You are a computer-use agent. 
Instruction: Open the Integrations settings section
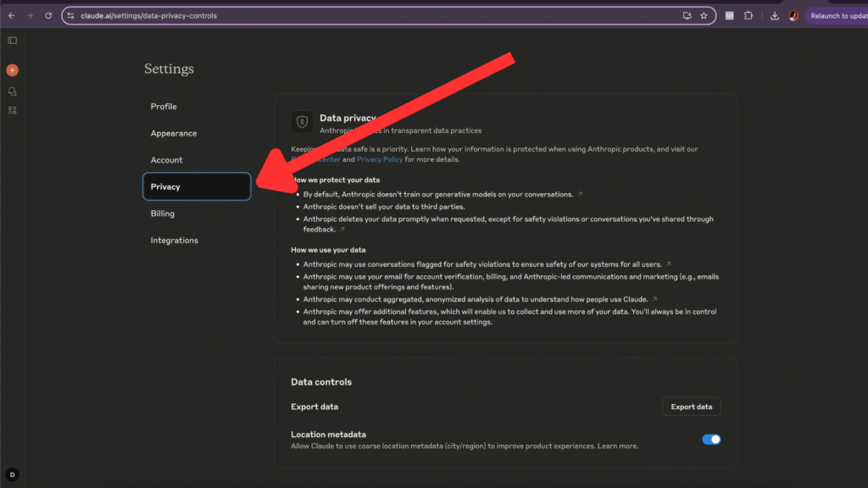pos(197,240)
